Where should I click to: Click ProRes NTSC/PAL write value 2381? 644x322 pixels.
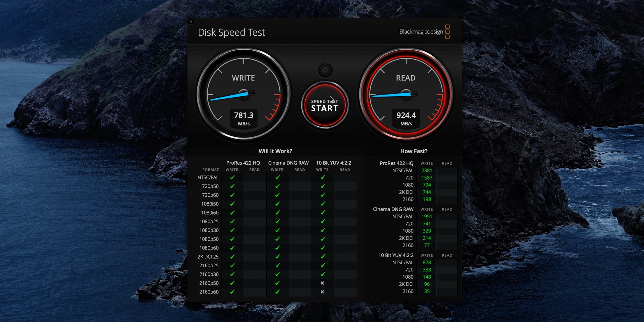pos(427,170)
